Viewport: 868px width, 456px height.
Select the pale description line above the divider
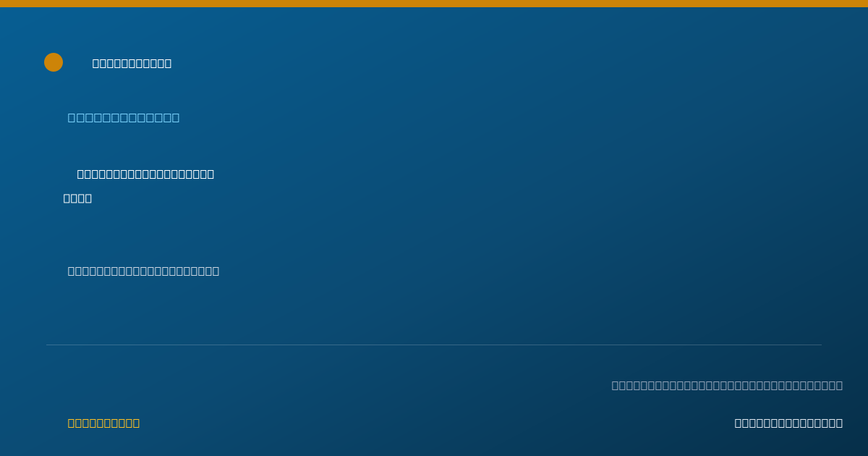pos(143,271)
